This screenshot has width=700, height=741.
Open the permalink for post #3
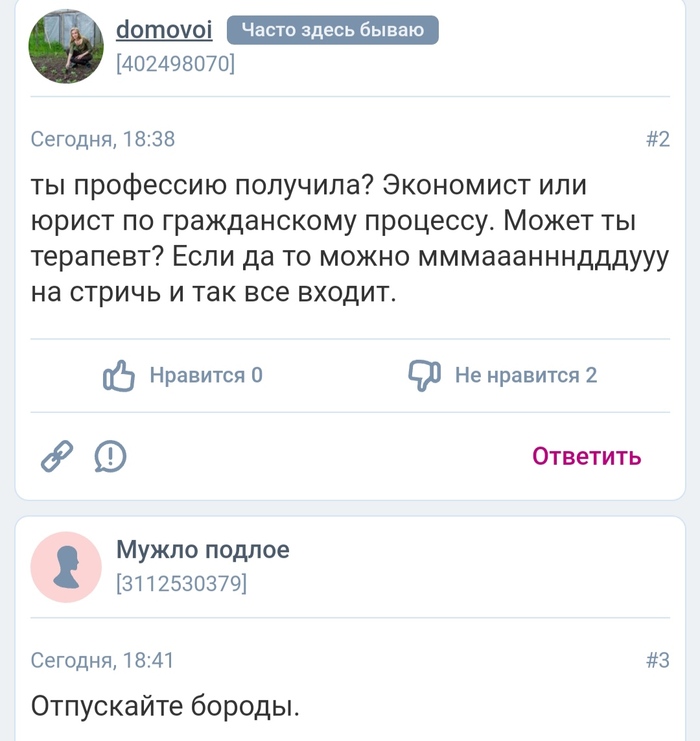coord(657,660)
